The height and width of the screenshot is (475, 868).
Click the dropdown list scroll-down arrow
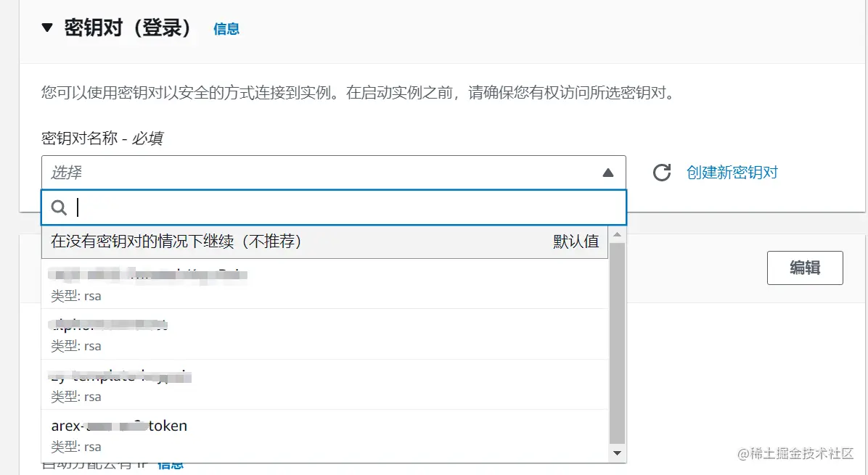point(618,453)
